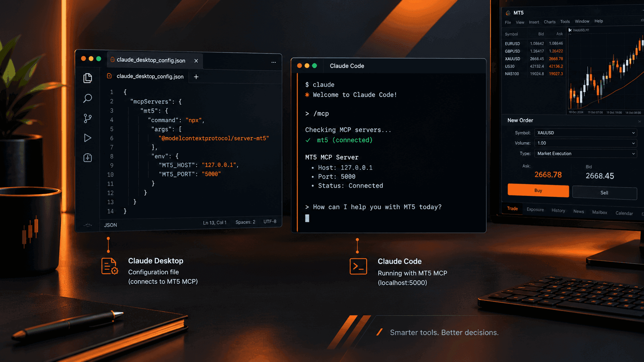
Task: Click the XAUUSD,H1 chart tab icon
Action: [570, 30]
